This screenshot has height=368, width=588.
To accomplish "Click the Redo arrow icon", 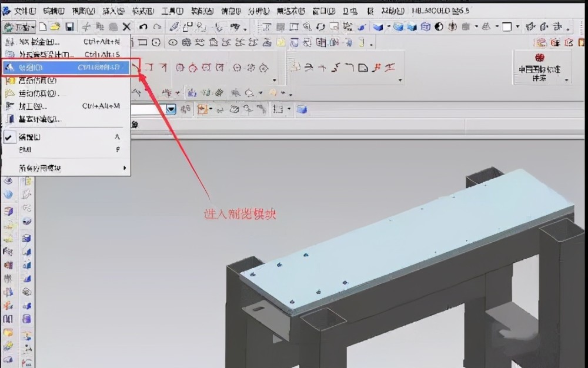I will pyautogui.click(x=157, y=26).
